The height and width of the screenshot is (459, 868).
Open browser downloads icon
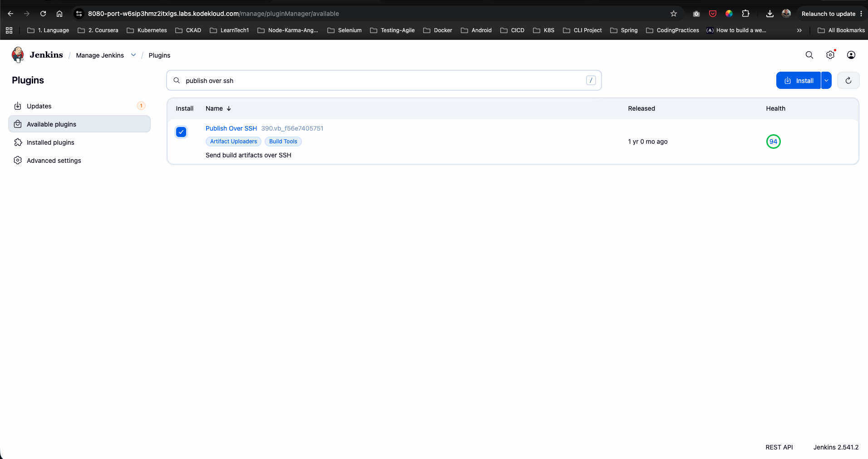coord(769,14)
